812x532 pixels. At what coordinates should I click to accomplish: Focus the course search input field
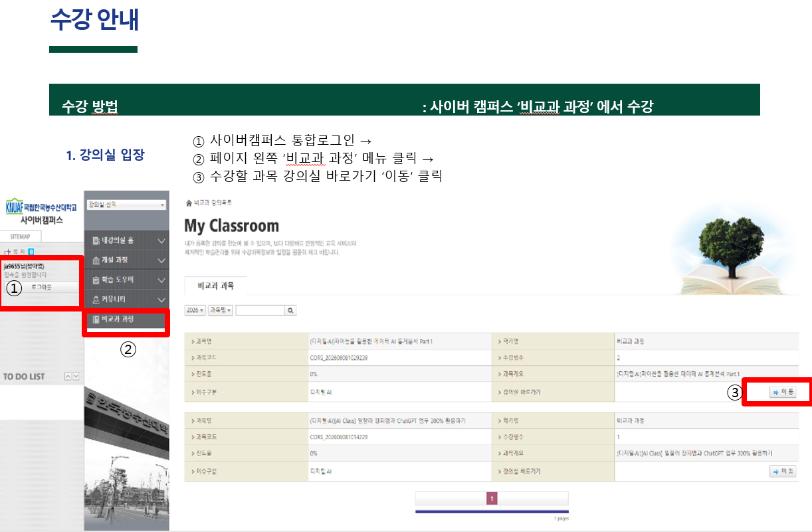(260, 310)
